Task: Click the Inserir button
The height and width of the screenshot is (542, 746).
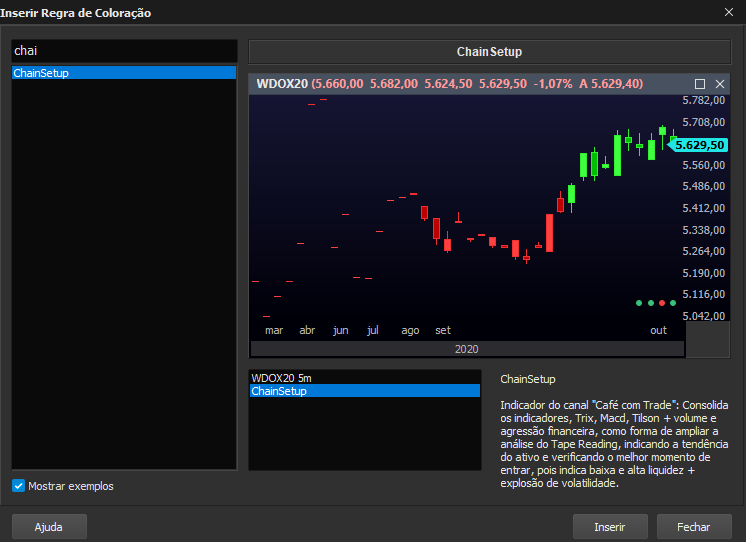Action: tap(610, 527)
